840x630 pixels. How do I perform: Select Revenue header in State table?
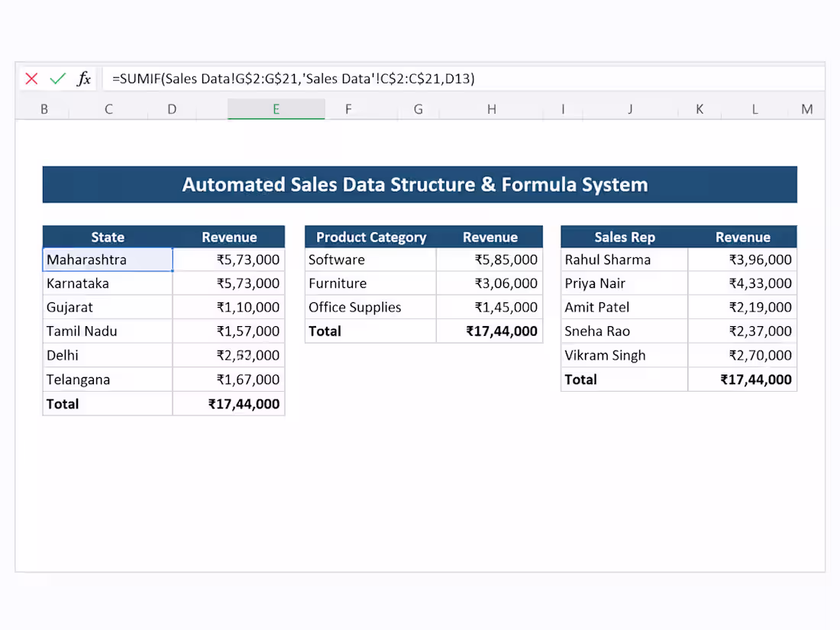point(229,237)
